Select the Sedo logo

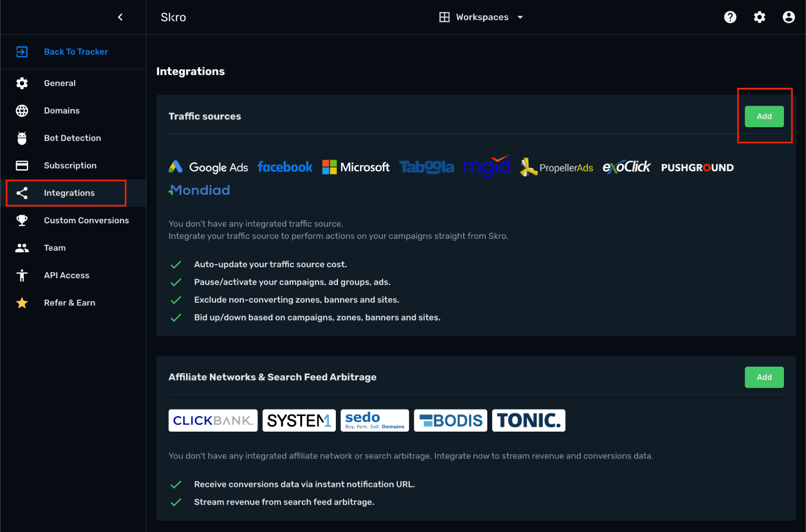point(375,420)
